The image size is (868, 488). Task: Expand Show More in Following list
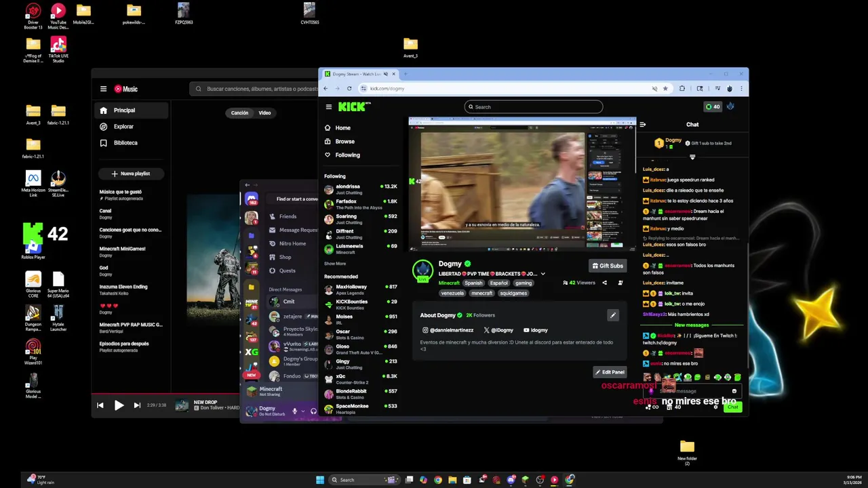335,264
